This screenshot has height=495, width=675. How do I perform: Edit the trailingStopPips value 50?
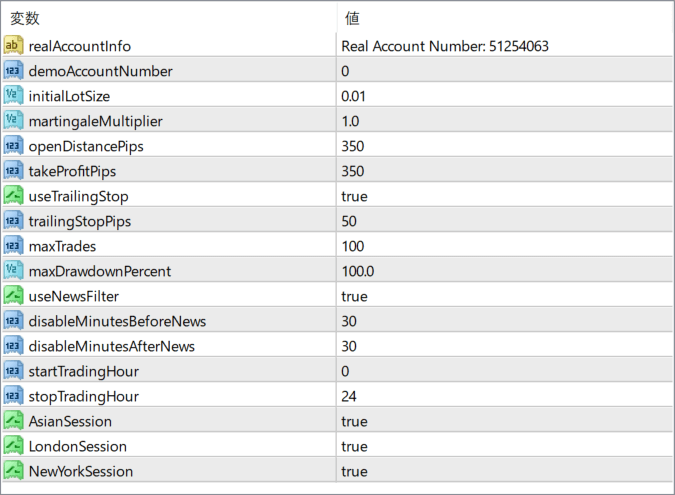[349, 221]
